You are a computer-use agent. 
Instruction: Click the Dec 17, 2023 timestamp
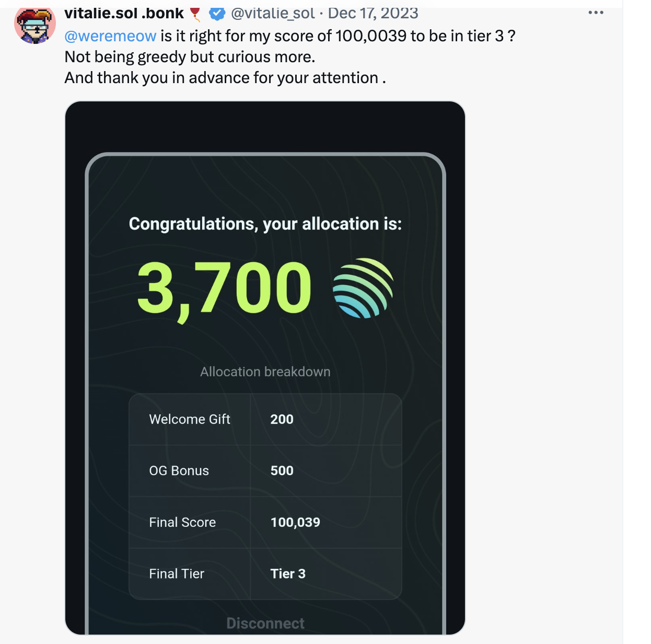click(x=373, y=13)
